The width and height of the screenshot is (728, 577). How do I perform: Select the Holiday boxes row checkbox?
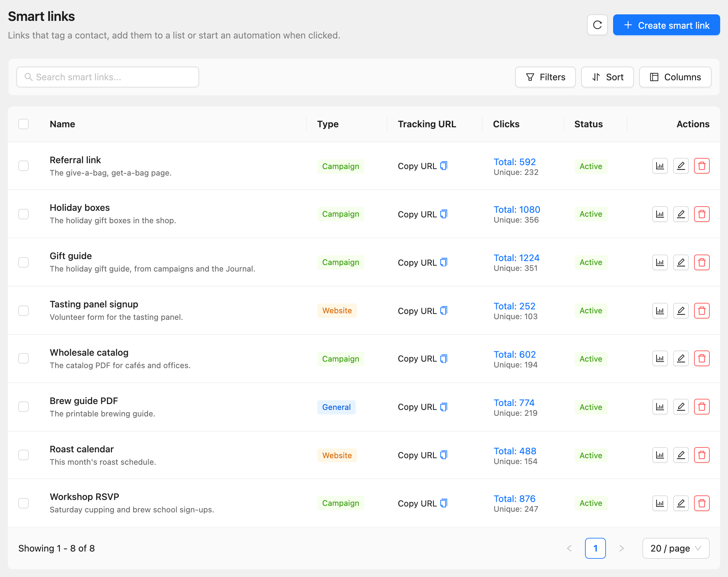click(23, 214)
